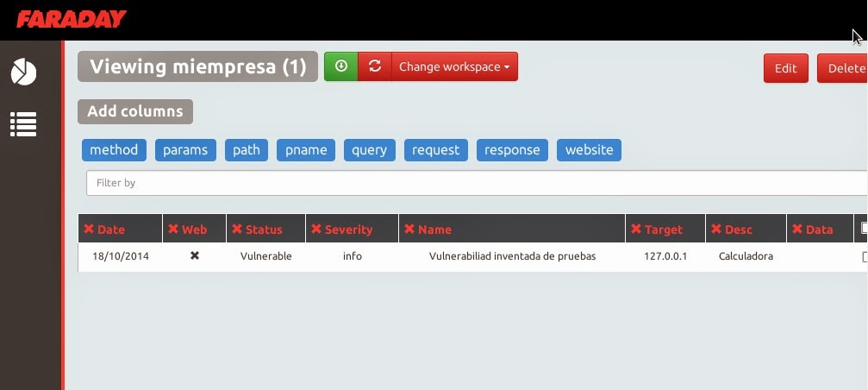This screenshot has width=868, height=390.
Task: Remove the Severity column using its X icon
Action: 316,230
